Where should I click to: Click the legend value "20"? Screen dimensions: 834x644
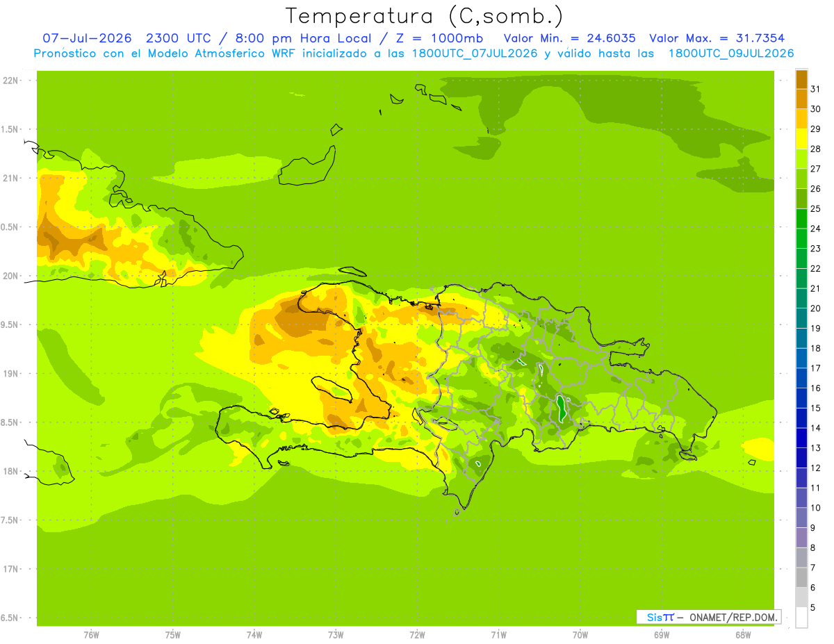tap(816, 308)
